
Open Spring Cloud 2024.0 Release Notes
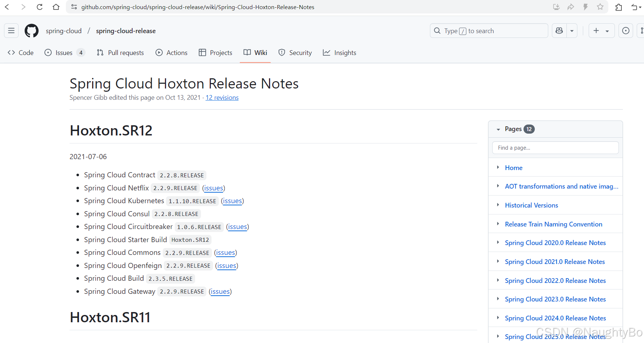click(555, 318)
